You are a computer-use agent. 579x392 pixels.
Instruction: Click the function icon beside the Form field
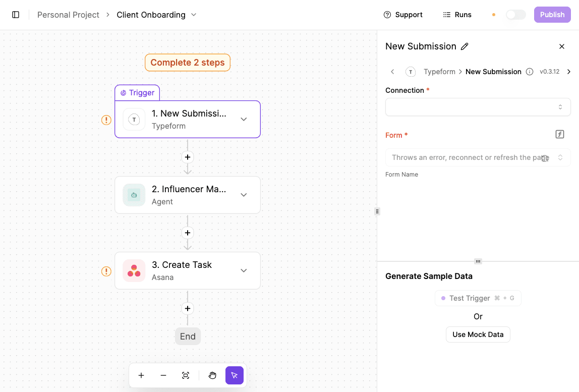(560, 134)
